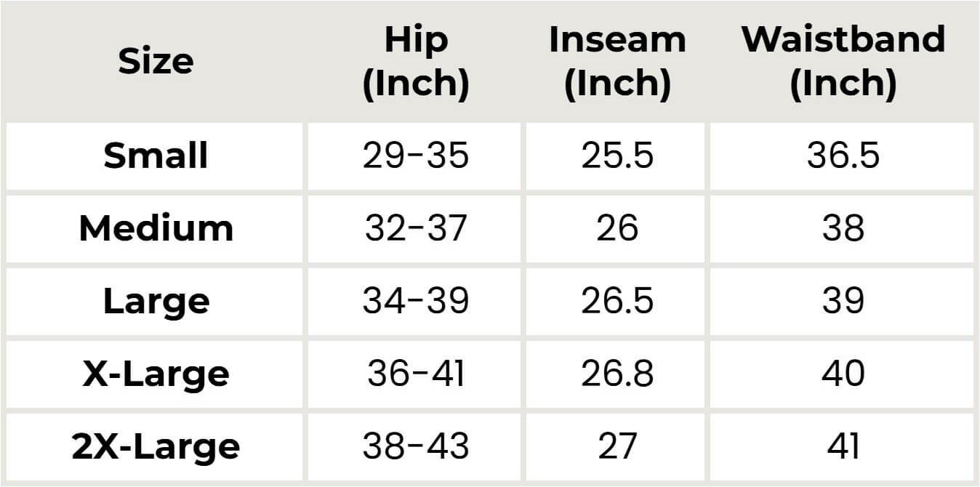The height and width of the screenshot is (487, 980).
Task: Click the waistband value 40 cell
Action: tap(843, 374)
